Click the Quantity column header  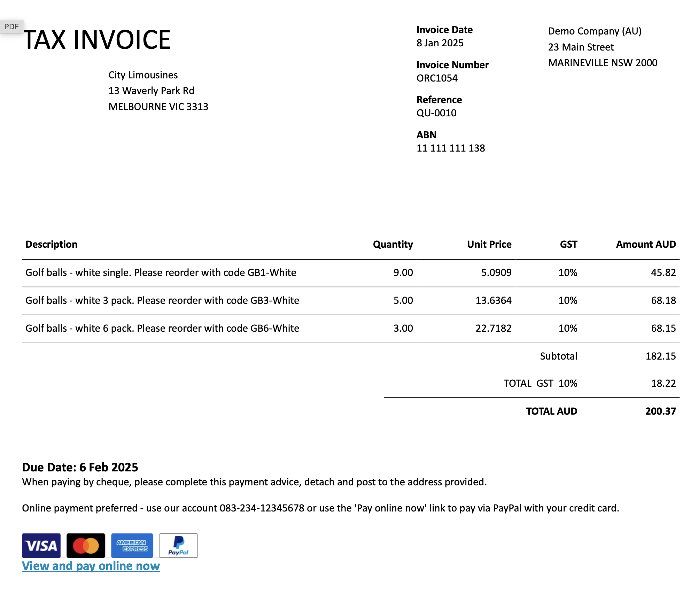393,244
